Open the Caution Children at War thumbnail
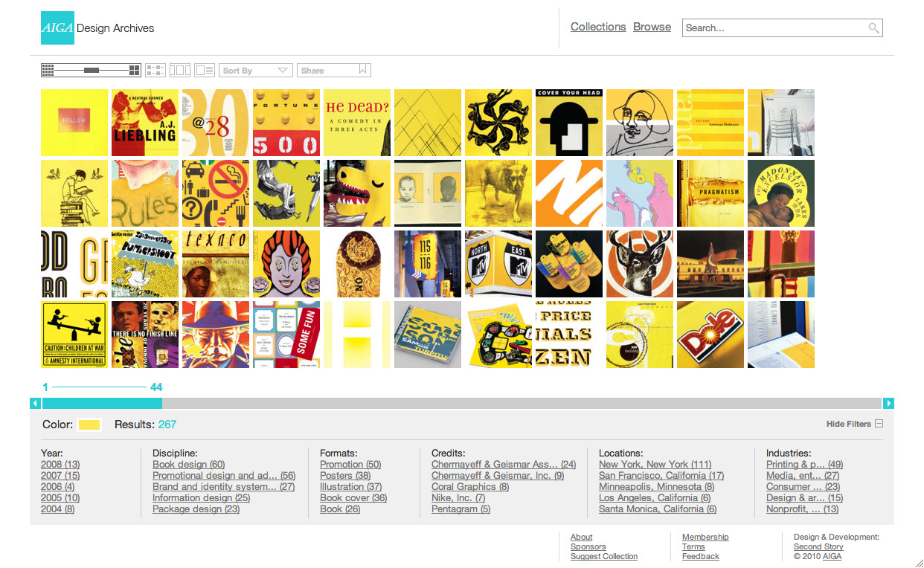The width and height of the screenshot is (924, 568). [74, 335]
